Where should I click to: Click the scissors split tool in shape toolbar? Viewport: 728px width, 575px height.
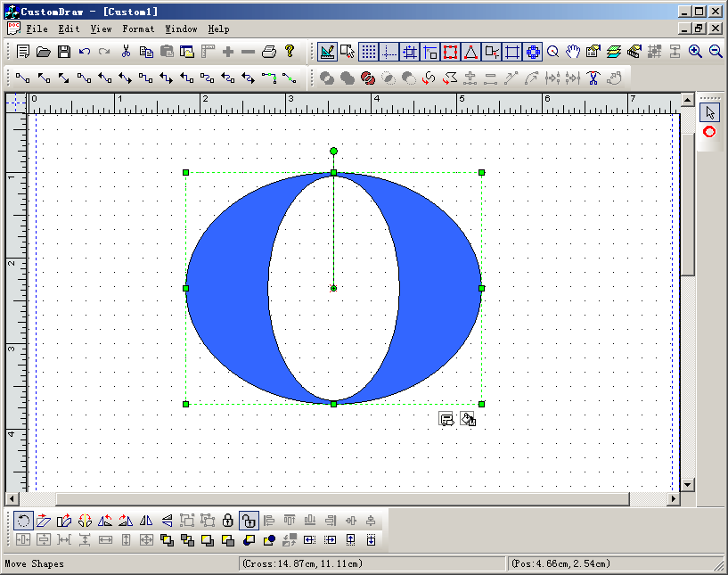[x=593, y=78]
